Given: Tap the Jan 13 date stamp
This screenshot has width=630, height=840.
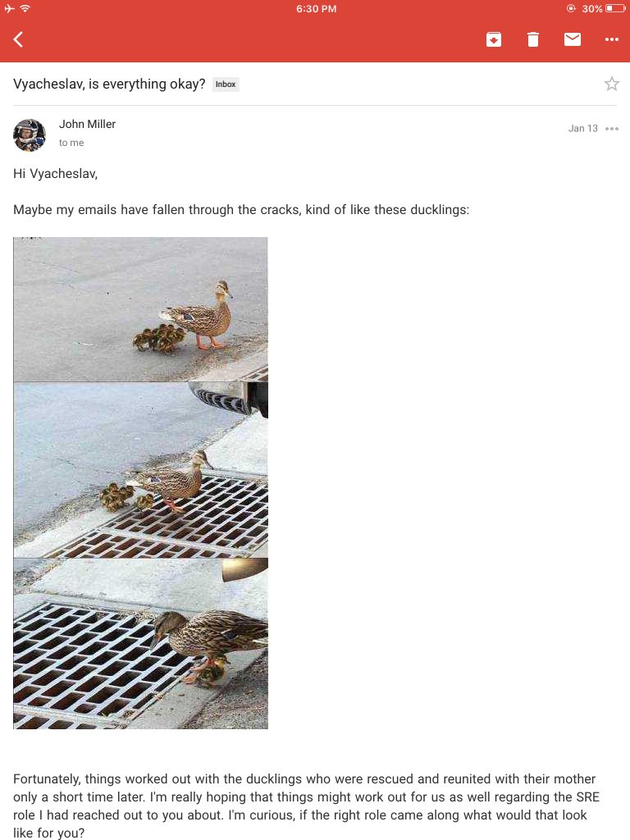Looking at the screenshot, I should coord(583,129).
